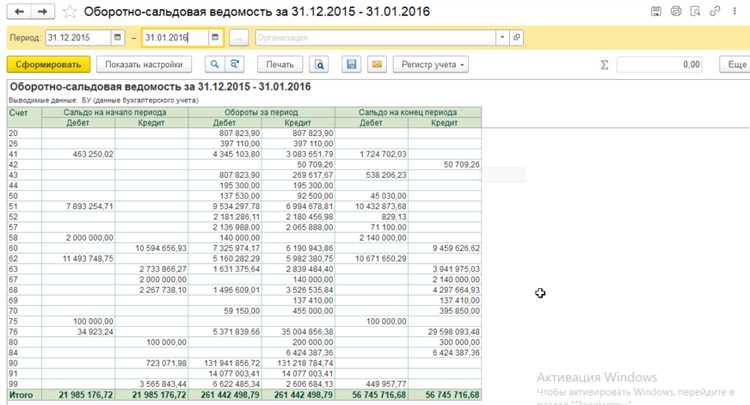Screen dimensions: 750x405
Task: Select Обороты за период header
Action: 262,112
